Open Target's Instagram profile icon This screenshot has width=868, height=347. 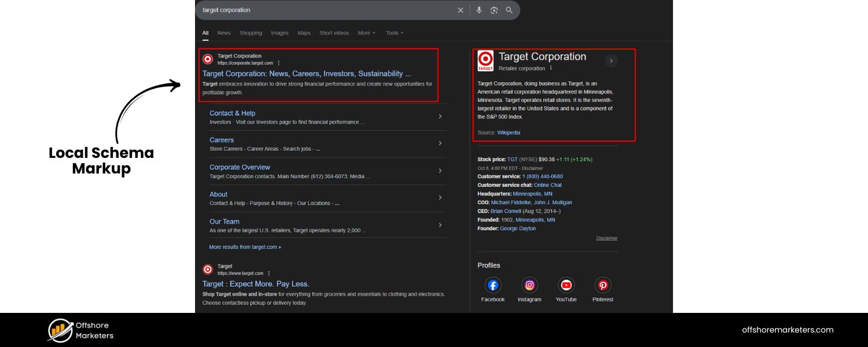pyautogui.click(x=529, y=285)
